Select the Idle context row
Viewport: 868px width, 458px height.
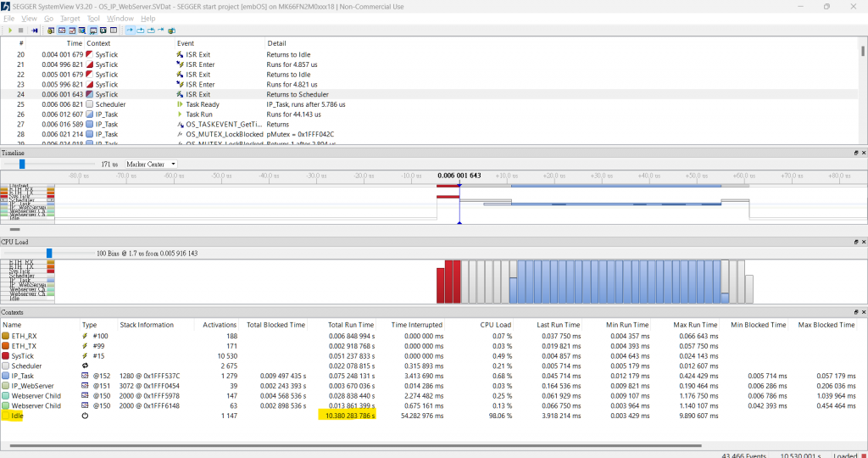(x=429, y=416)
